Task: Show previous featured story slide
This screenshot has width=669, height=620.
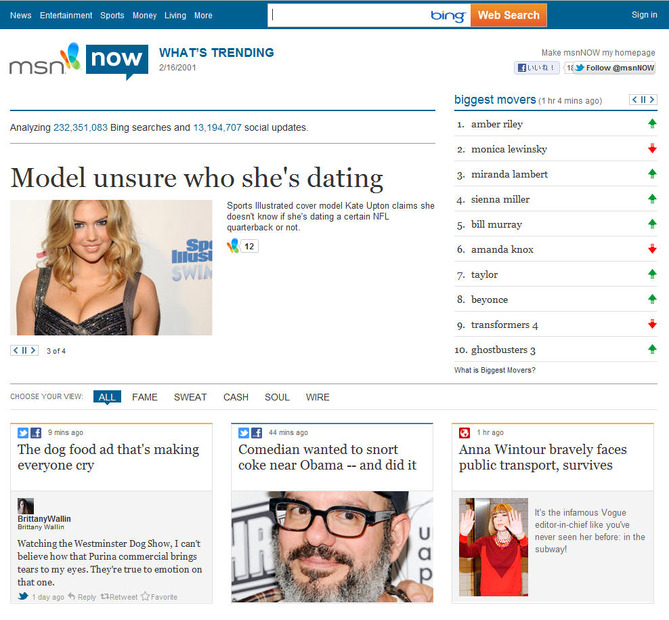Action: 15,350
